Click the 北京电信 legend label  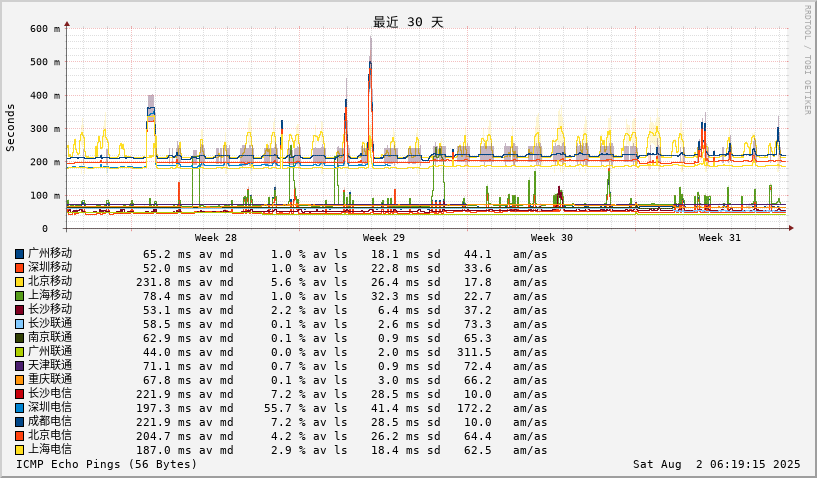click(x=50, y=436)
